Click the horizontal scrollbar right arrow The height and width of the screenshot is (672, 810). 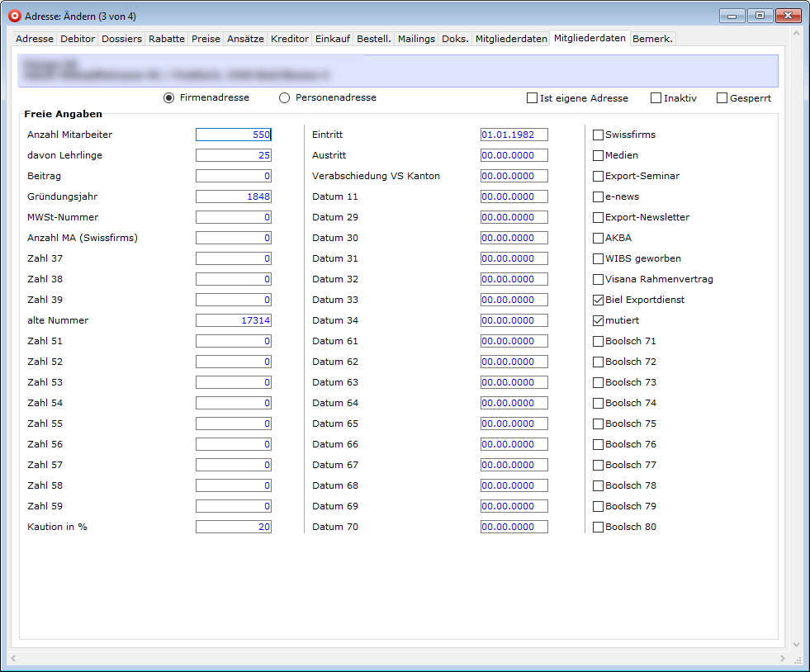(x=783, y=658)
